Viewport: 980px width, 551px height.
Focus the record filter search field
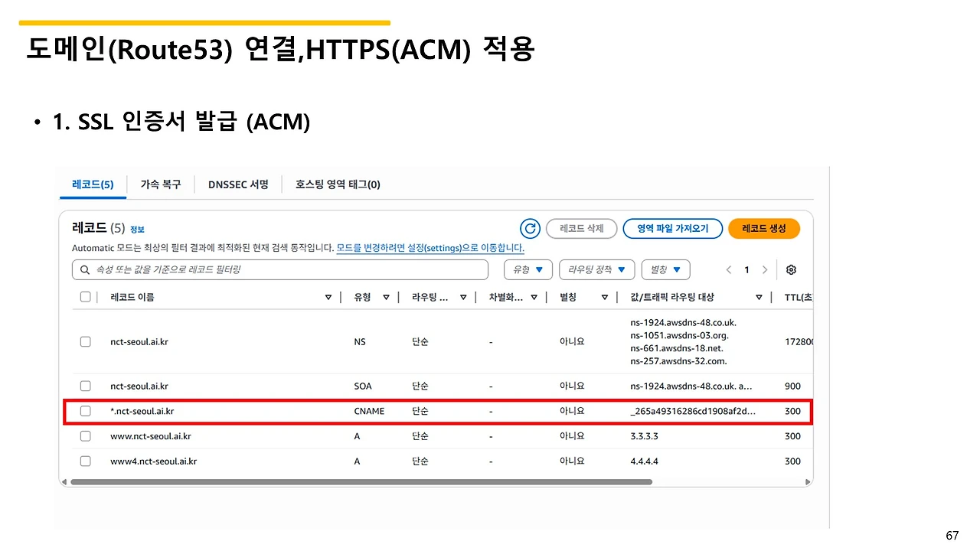click(x=280, y=269)
